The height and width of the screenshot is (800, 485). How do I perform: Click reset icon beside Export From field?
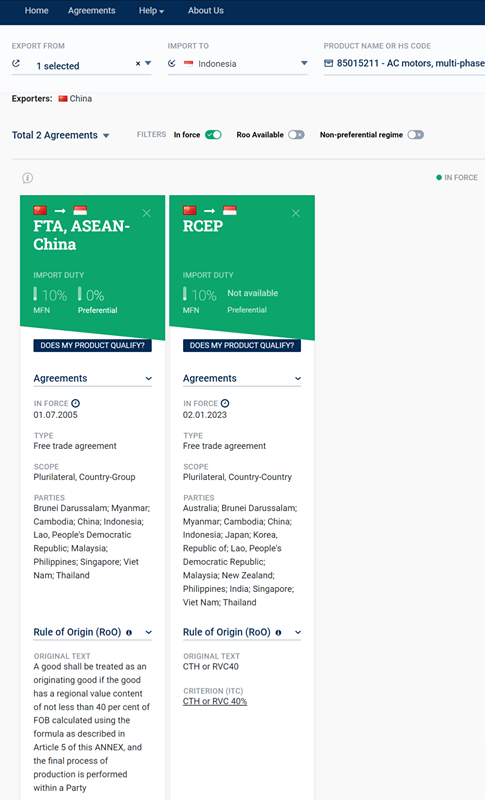pyautogui.click(x=16, y=63)
